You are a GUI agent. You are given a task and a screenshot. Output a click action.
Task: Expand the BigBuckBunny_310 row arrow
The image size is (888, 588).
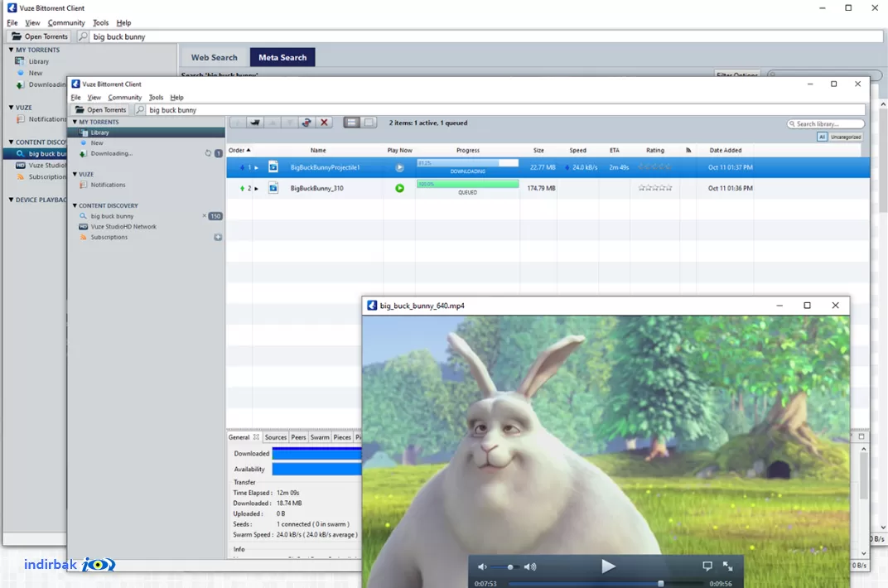click(257, 189)
